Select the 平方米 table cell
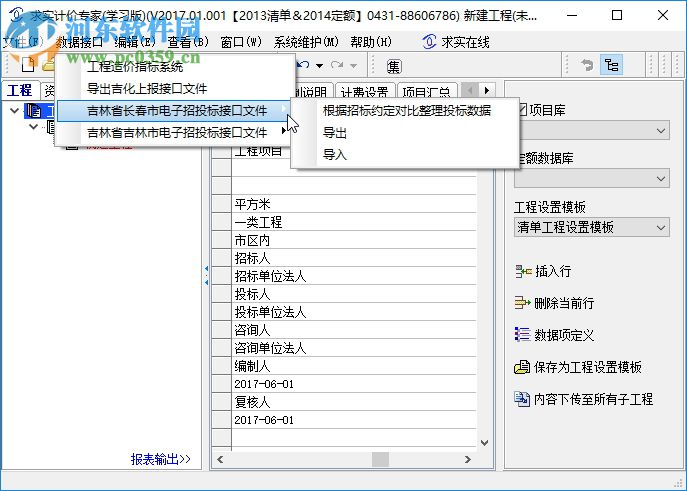Image resolution: width=687 pixels, height=491 pixels. pos(354,204)
